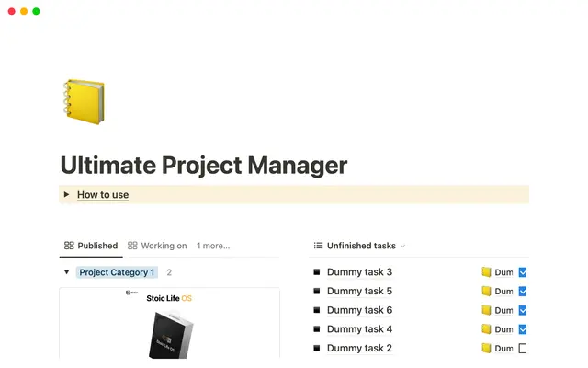Open the Unfinished tasks view dropdown
The image size is (588, 368).
(x=402, y=247)
